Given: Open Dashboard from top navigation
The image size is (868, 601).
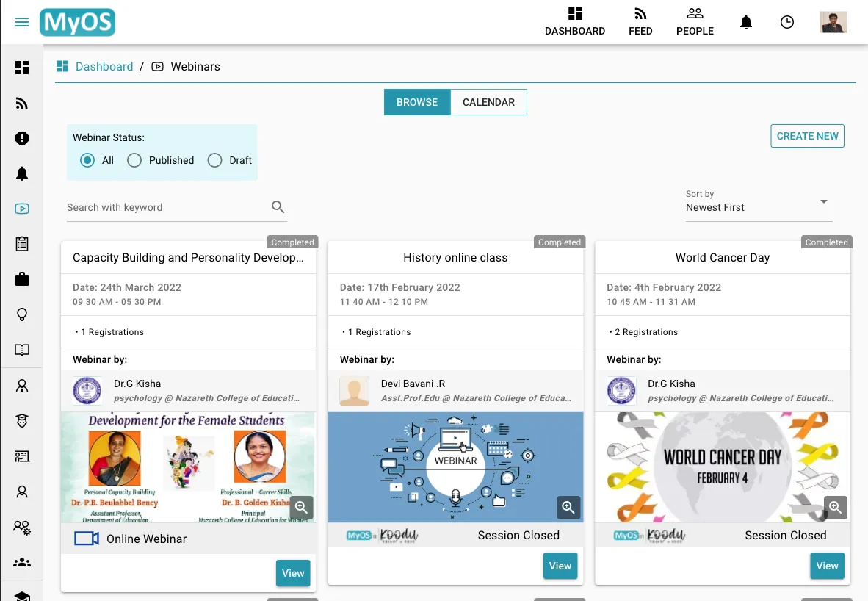Looking at the screenshot, I should click(x=574, y=21).
